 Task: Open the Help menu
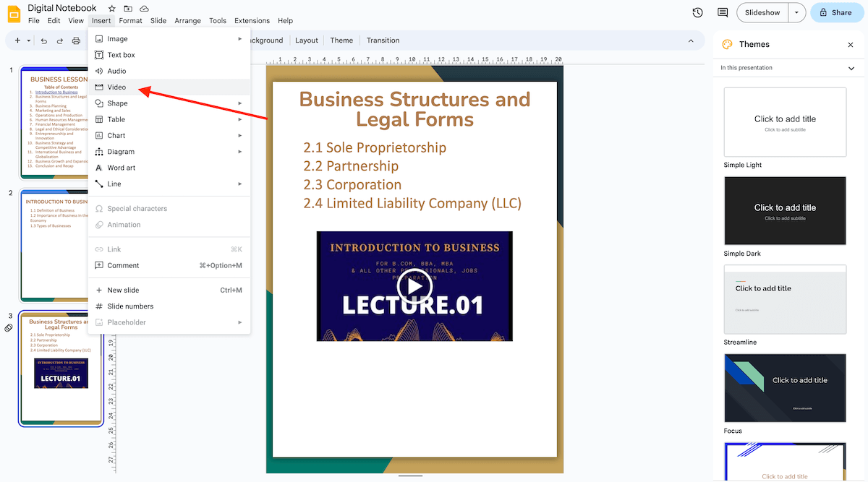point(286,21)
